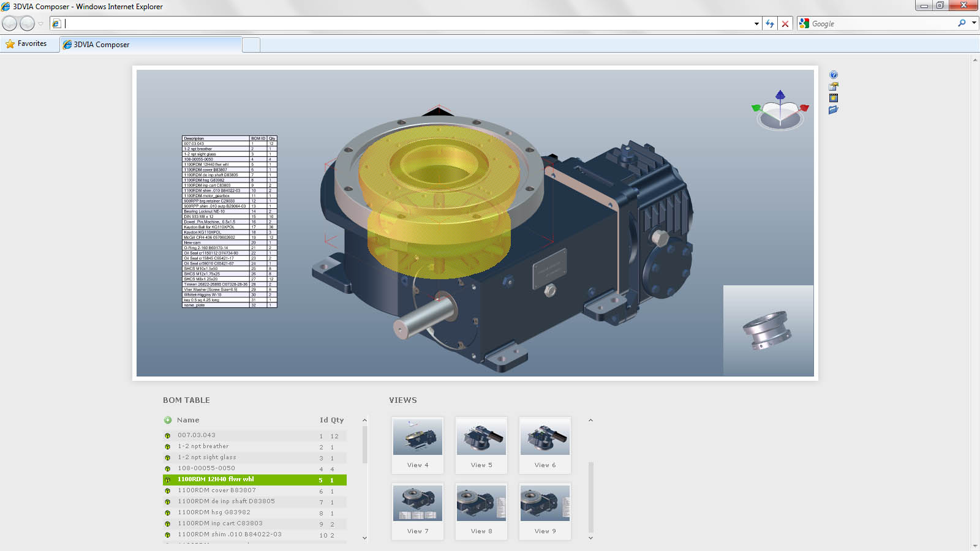
Task: Click the blue up arrow on compass
Action: pyautogui.click(x=780, y=95)
